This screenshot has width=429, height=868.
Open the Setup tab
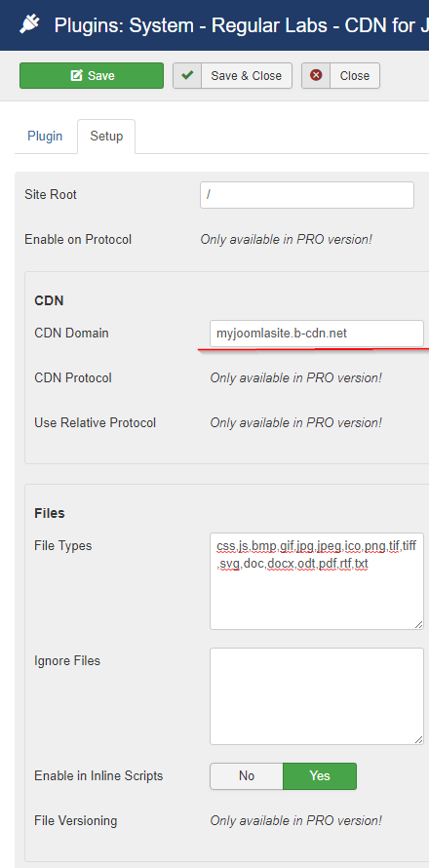coord(106,137)
